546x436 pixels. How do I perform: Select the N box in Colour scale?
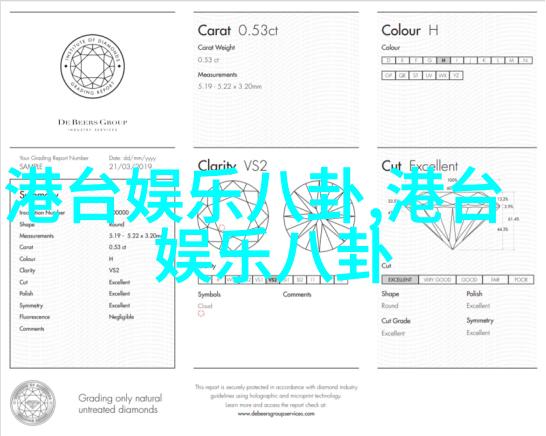[x=525, y=60]
